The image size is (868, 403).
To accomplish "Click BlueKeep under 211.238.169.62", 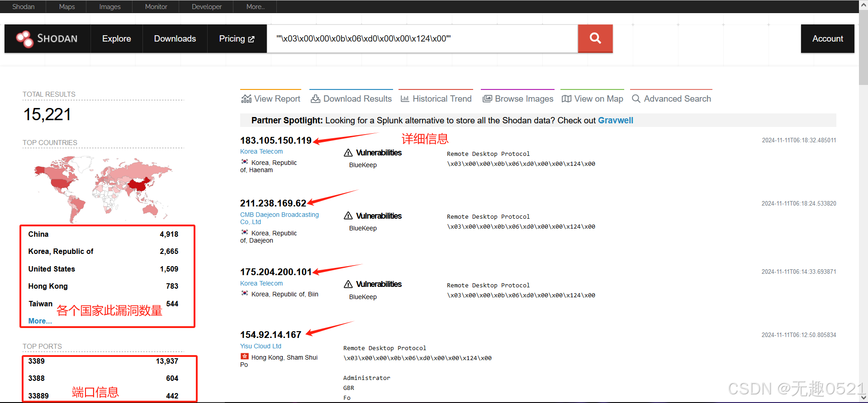I will 363,229.
